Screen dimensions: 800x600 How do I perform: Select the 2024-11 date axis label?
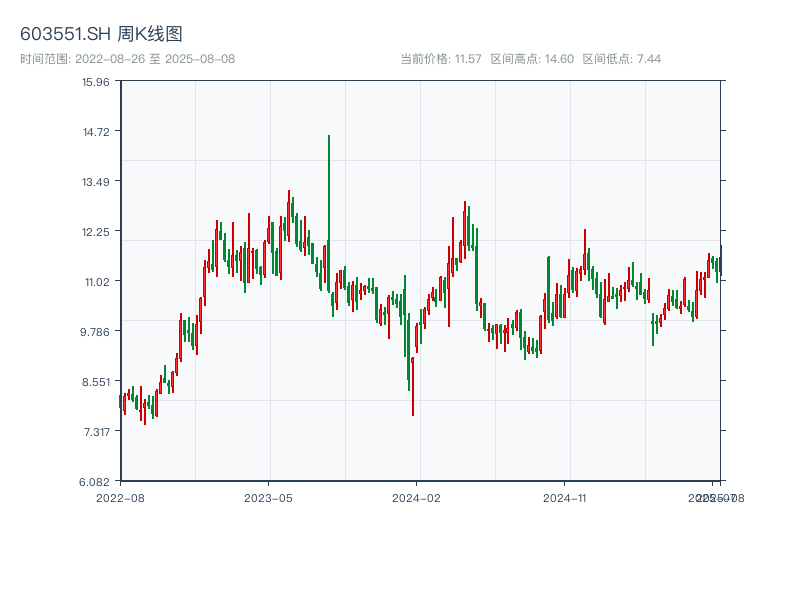pos(566,497)
